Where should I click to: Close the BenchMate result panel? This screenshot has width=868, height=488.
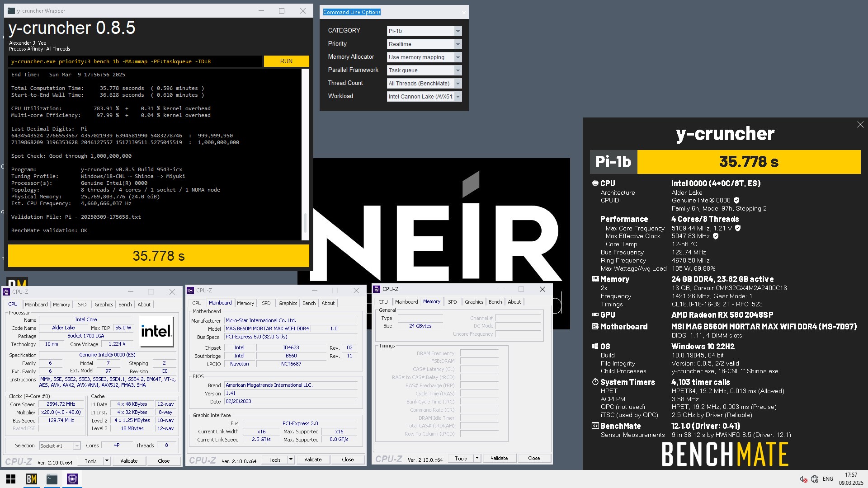tap(860, 125)
